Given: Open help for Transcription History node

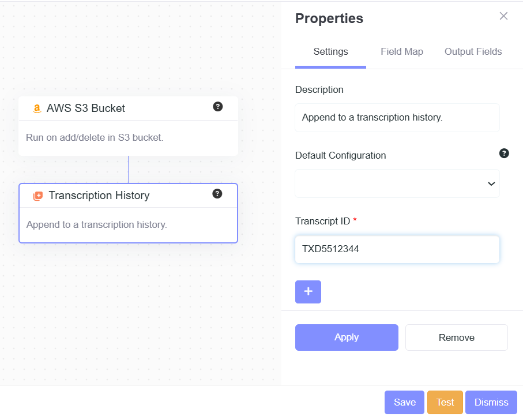Looking at the screenshot, I should pos(217,194).
